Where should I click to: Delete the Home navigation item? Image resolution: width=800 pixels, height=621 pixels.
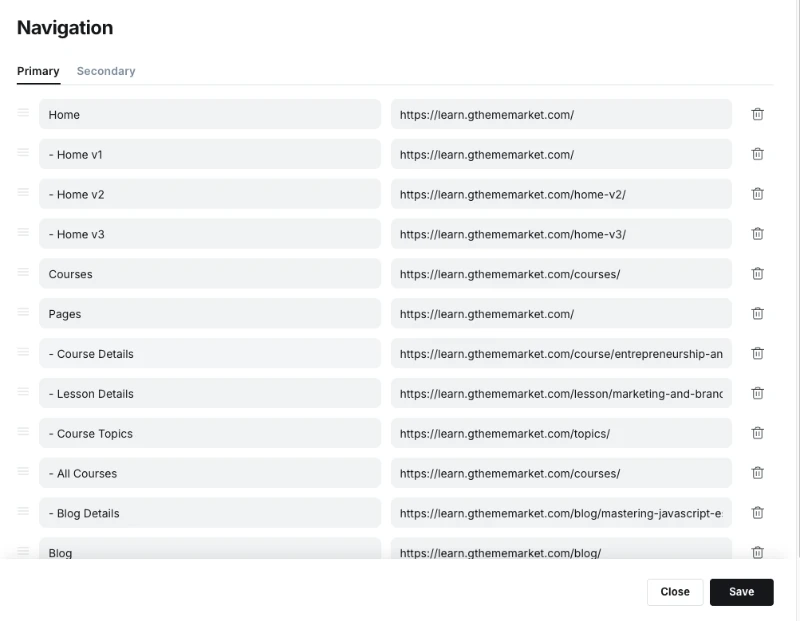(x=757, y=114)
